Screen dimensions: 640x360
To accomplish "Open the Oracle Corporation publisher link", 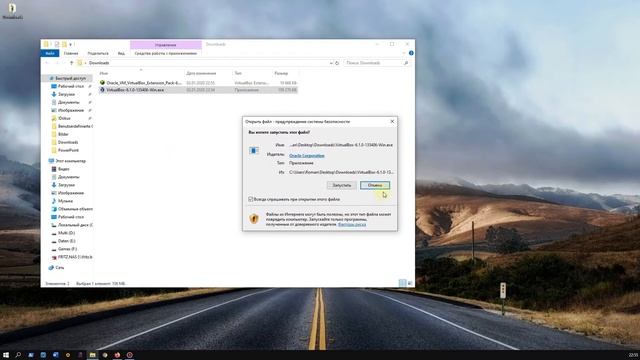I will click(307, 156).
